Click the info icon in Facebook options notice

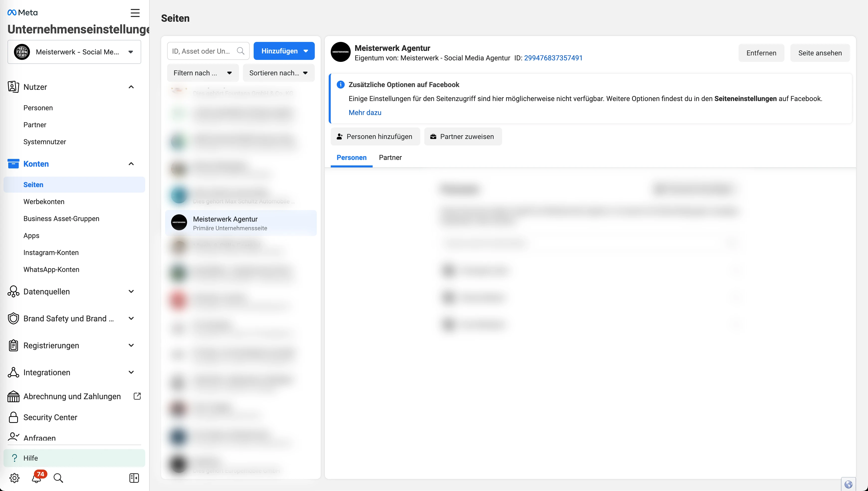tap(340, 84)
